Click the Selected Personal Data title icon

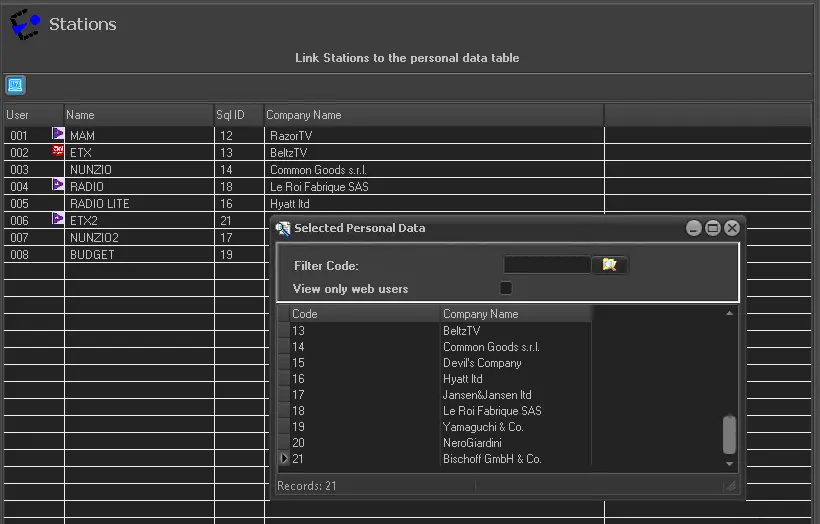click(x=283, y=228)
